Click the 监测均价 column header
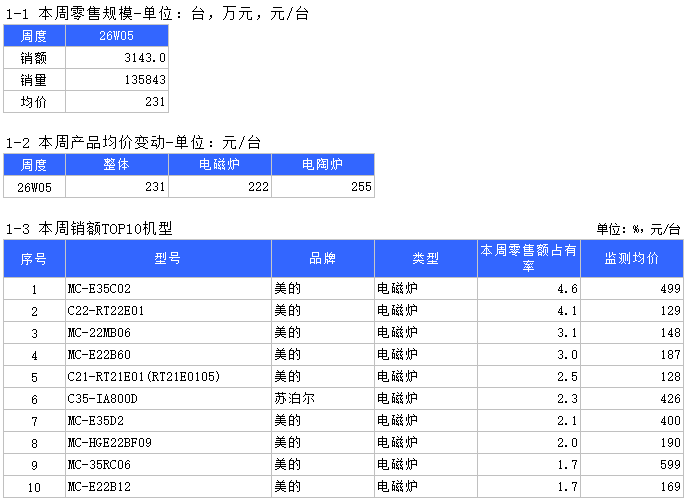The width and height of the screenshot is (688, 502). [631, 258]
